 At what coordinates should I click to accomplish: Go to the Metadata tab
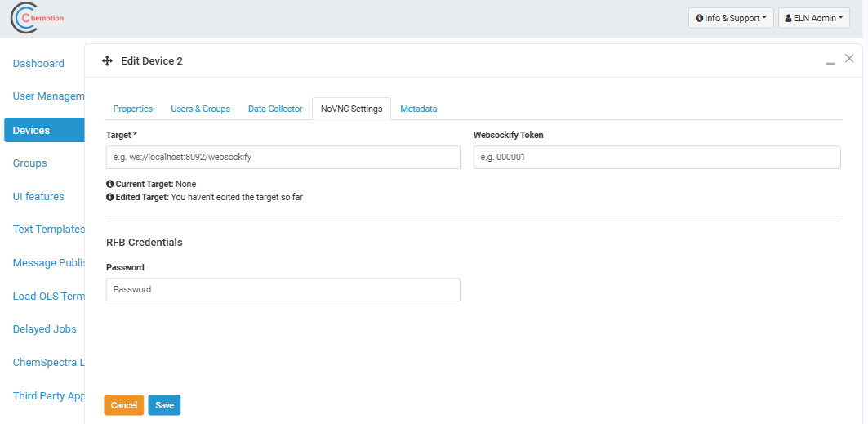[x=418, y=109]
